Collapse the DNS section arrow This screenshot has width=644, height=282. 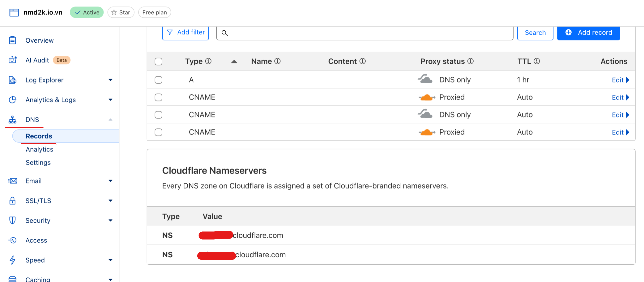110,120
